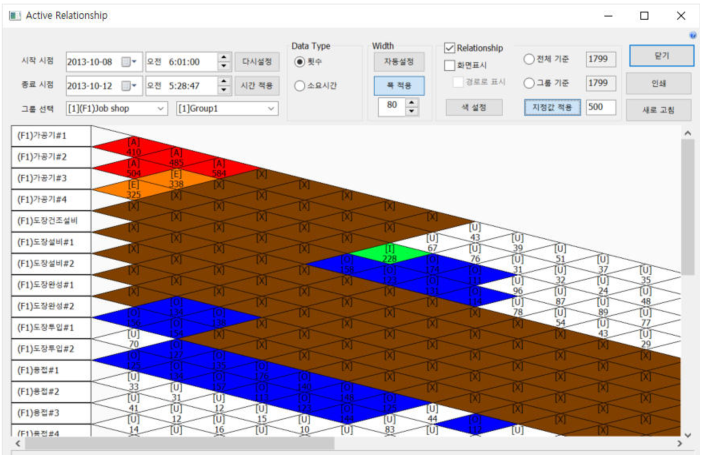Select the 전체 기준 radio option
The width and height of the screenshot is (702, 455).
coord(530,59)
